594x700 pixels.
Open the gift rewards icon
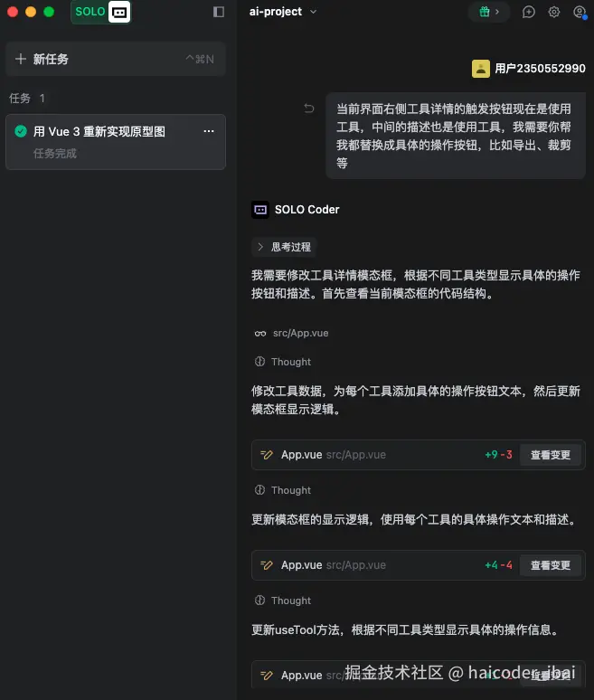[489, 12]
